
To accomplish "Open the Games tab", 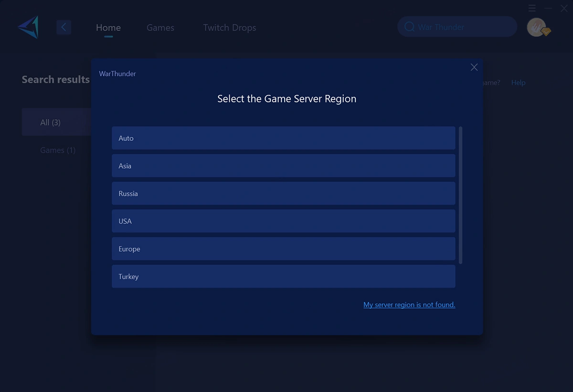I will coord(160,28).
